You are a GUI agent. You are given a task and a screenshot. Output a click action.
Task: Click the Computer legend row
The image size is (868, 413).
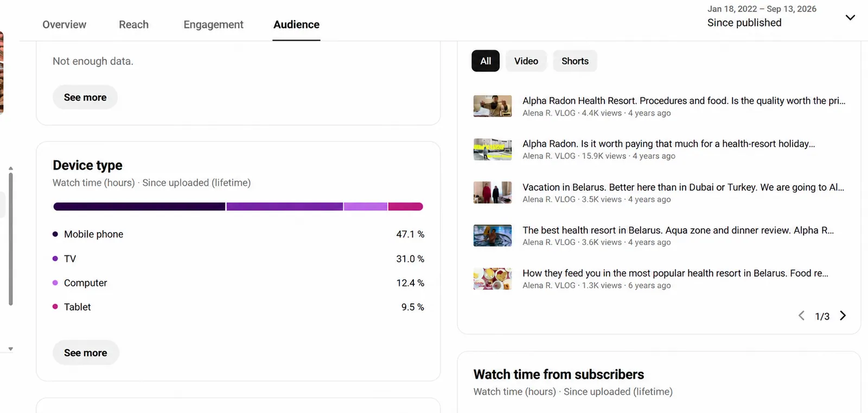(x=238, y=283)
